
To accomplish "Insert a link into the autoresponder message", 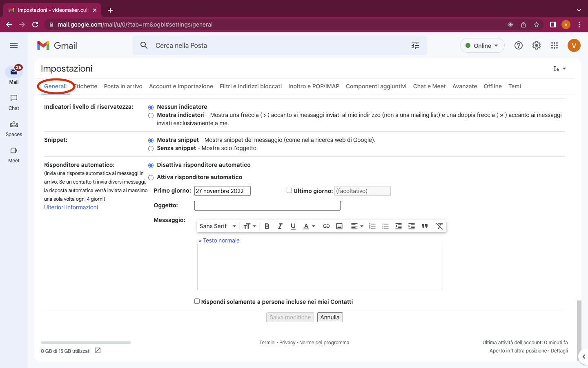I will tap(326, 226).
